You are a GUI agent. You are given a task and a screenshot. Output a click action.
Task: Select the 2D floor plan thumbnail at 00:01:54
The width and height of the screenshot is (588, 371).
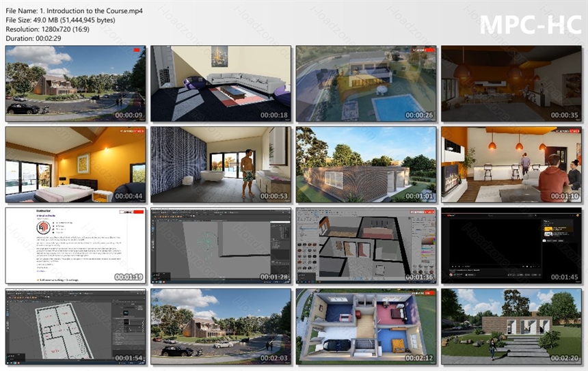pyautogui.click(x=76, y=327)
